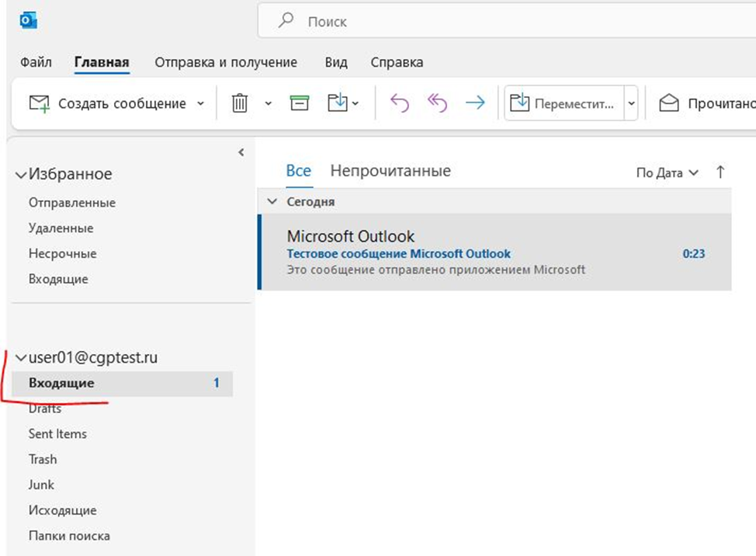Viewport: 756px width, 556px height.
Task: Switch to the Отправка и получение tab
Action: click(x=225, y=62)
